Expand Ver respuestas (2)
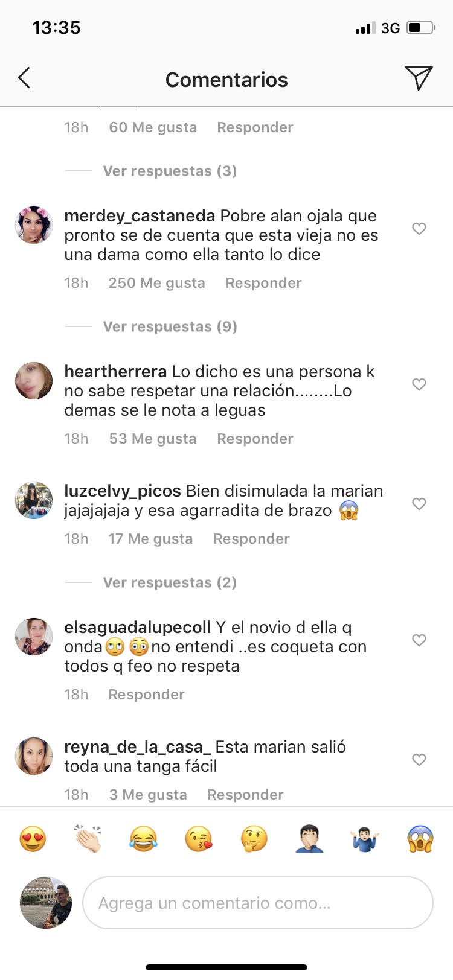 tap(170, 582)
